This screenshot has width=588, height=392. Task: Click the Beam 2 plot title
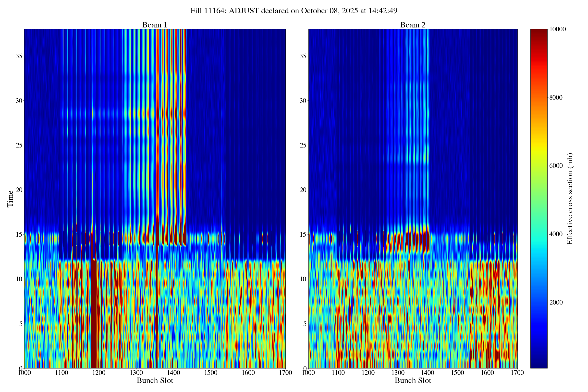click(x=413, y=25)
